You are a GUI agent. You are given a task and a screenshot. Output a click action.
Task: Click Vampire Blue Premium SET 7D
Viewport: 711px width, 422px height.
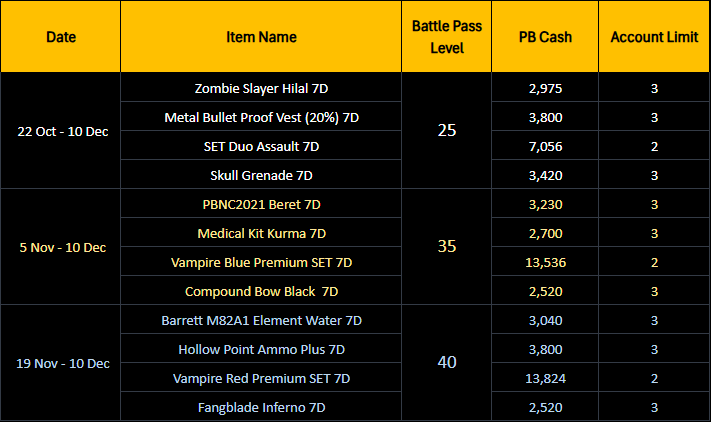point(261,262)
